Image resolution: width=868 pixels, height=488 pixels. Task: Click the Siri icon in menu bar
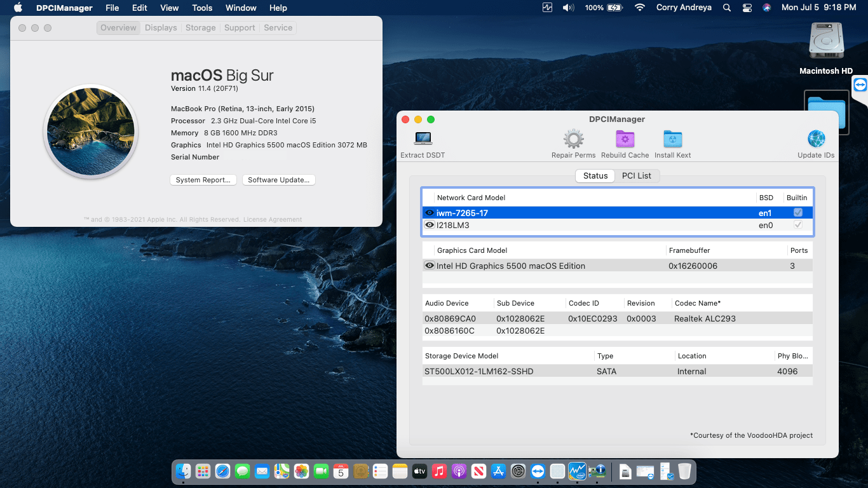click(767, 8)
